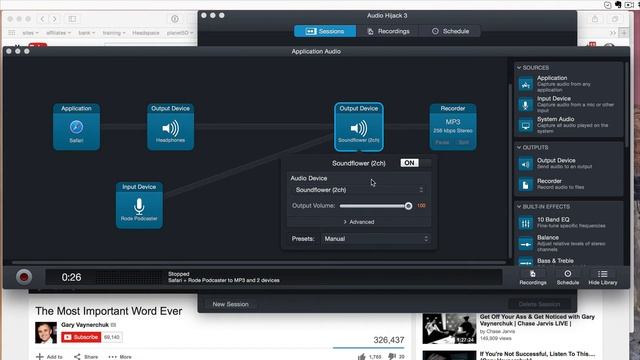Switch to the Schedule tab
This screenshot has width=640, height=360.
[450, 31]
